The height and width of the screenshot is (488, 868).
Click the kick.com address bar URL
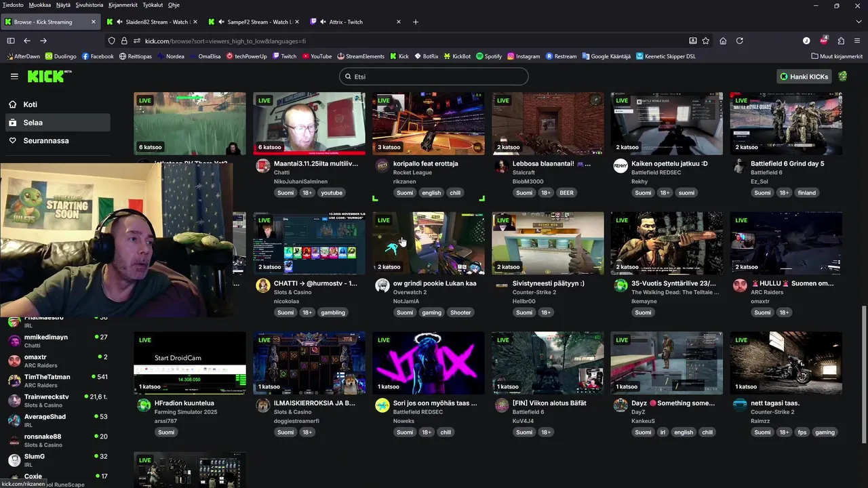point(225,41)
